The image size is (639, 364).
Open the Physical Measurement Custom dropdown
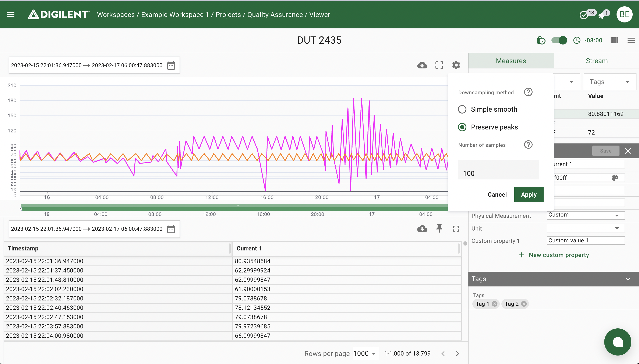pos(586,215)
